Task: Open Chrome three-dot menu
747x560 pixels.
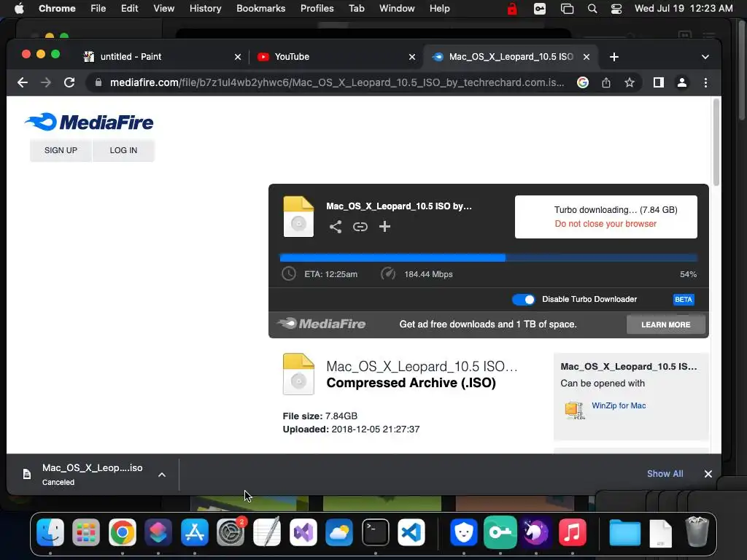Action: click(705, 82)
